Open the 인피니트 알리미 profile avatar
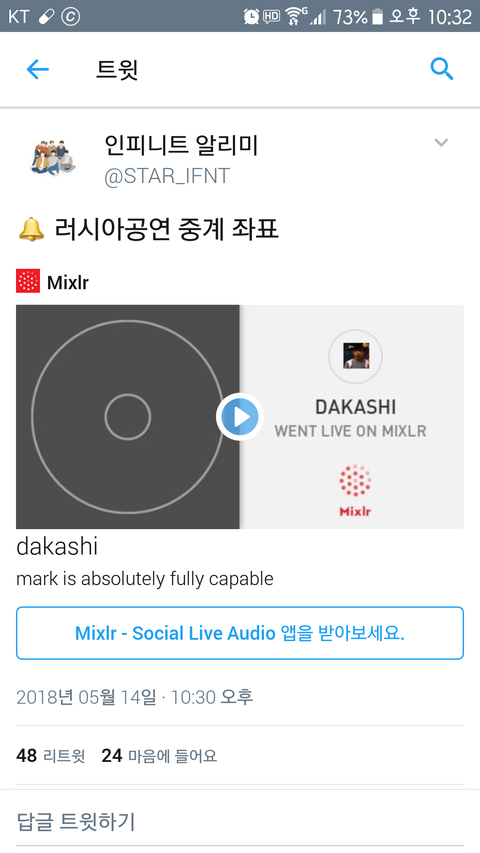Image resolution: width=480 pixels, height=853 pixels. tap(52, 158)
